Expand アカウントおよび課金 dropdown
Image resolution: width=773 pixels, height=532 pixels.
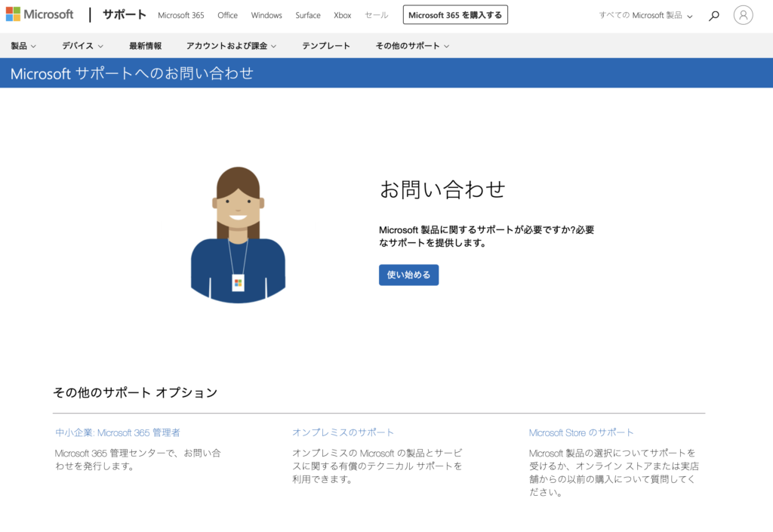click(231, 46)
